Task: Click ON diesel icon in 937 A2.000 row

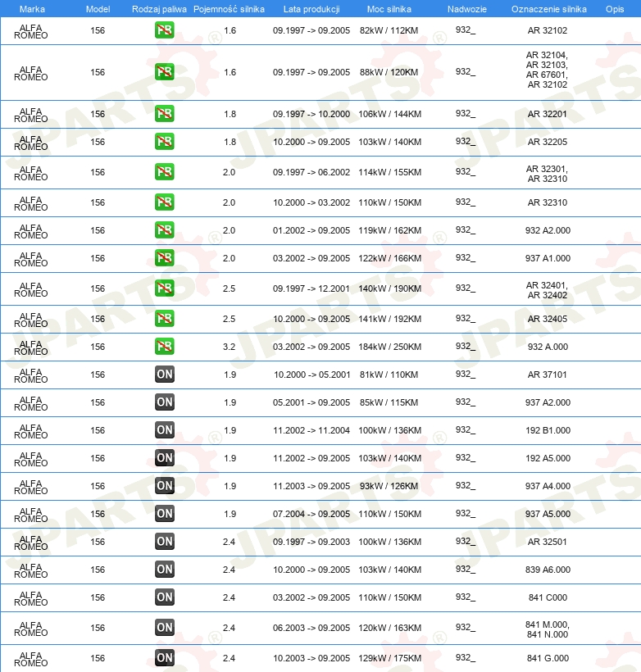Action: 165,402
